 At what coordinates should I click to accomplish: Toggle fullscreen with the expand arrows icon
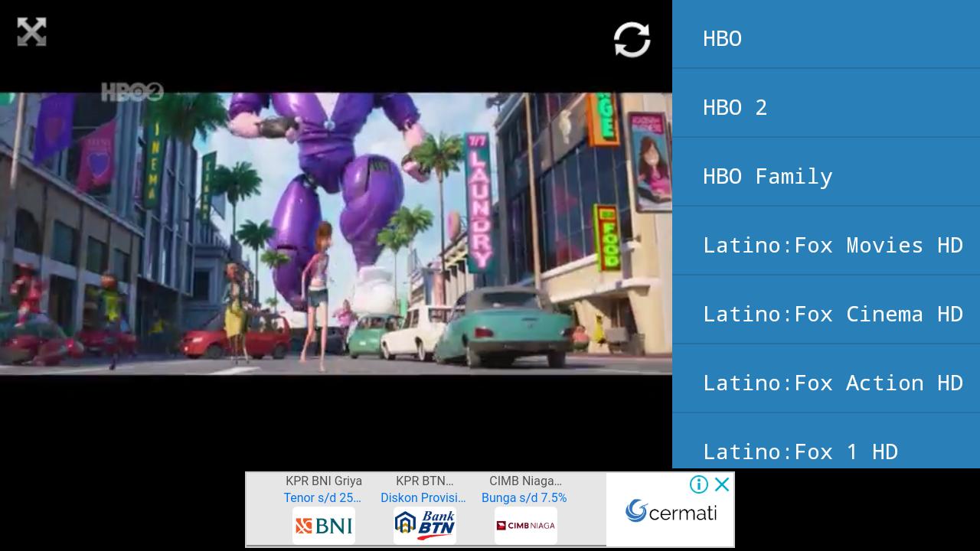[31, 32]
